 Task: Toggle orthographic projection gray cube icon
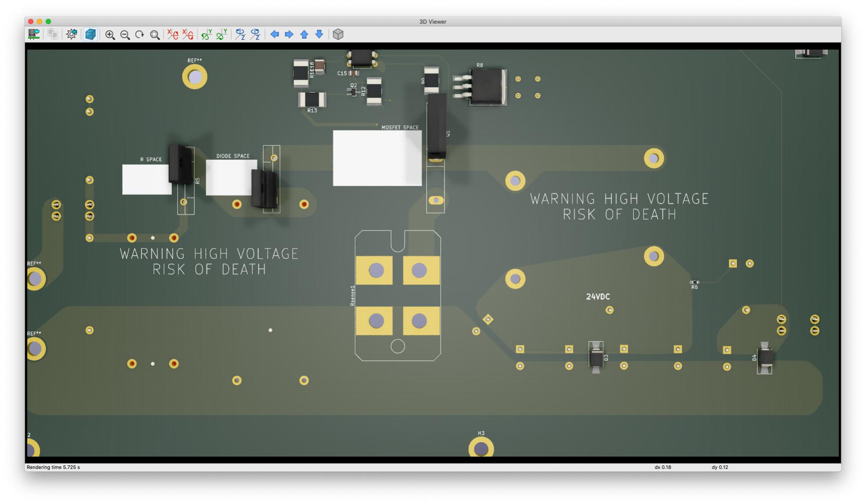[338, 34]
